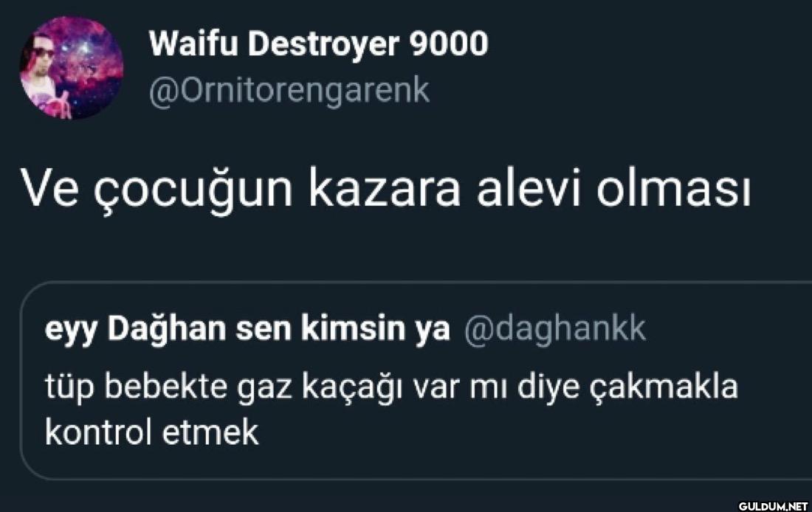Open the @daghankk handle in the quote
The image size is (812, 512).
[x=555, y=330]
